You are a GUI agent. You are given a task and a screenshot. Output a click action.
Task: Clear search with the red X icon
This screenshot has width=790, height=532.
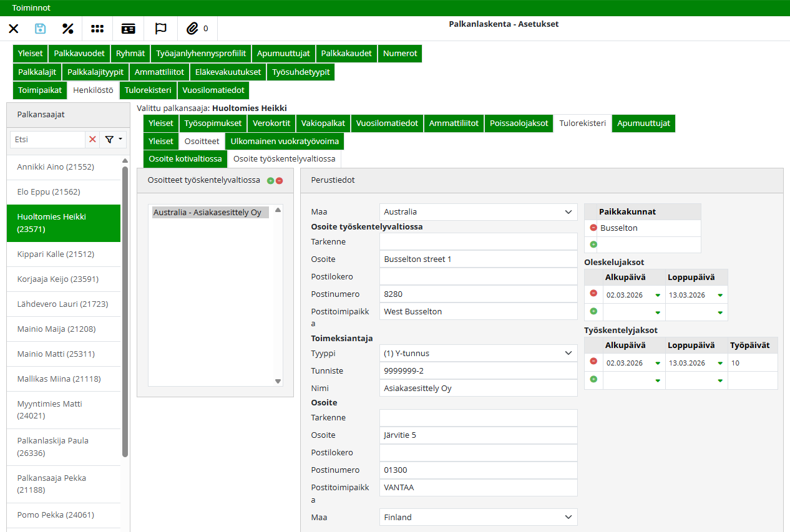point(92,140)
